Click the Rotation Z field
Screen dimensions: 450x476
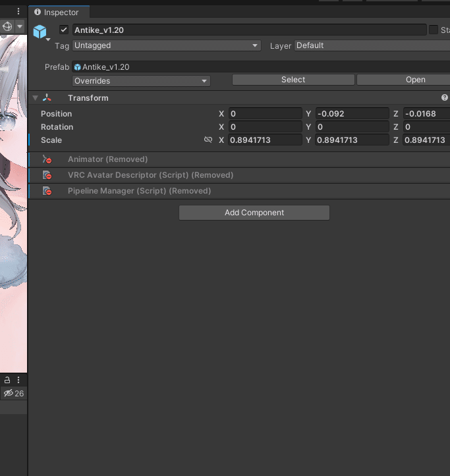pos(426,127)
